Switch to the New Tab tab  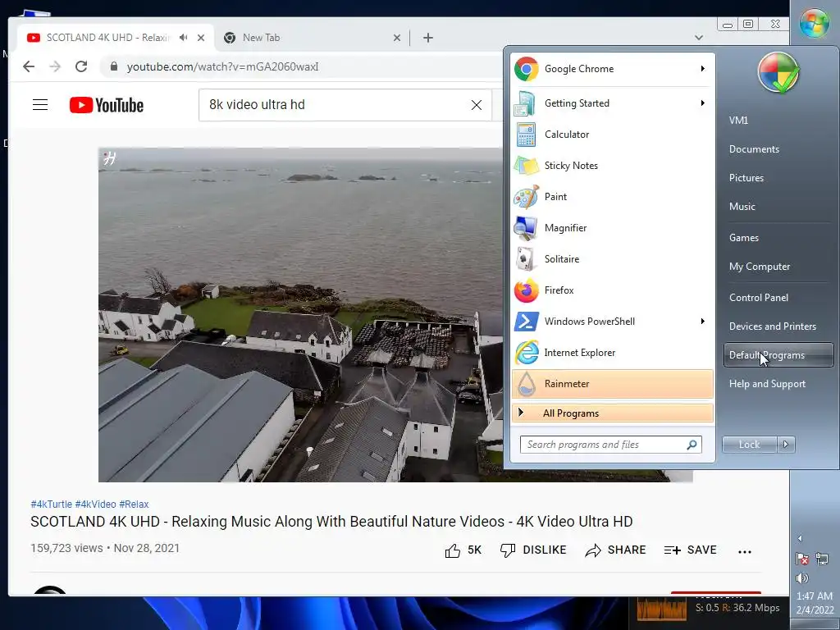coord(313,38)
